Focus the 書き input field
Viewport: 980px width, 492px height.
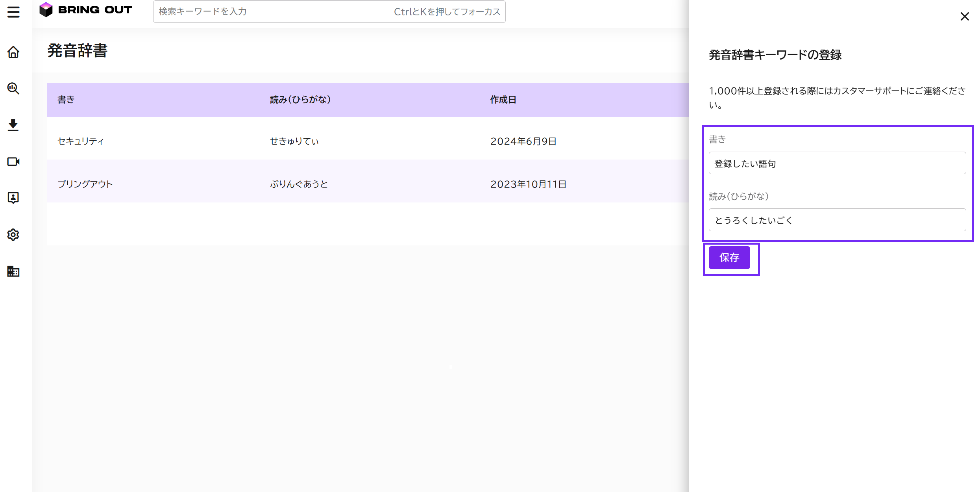(837, 163)
